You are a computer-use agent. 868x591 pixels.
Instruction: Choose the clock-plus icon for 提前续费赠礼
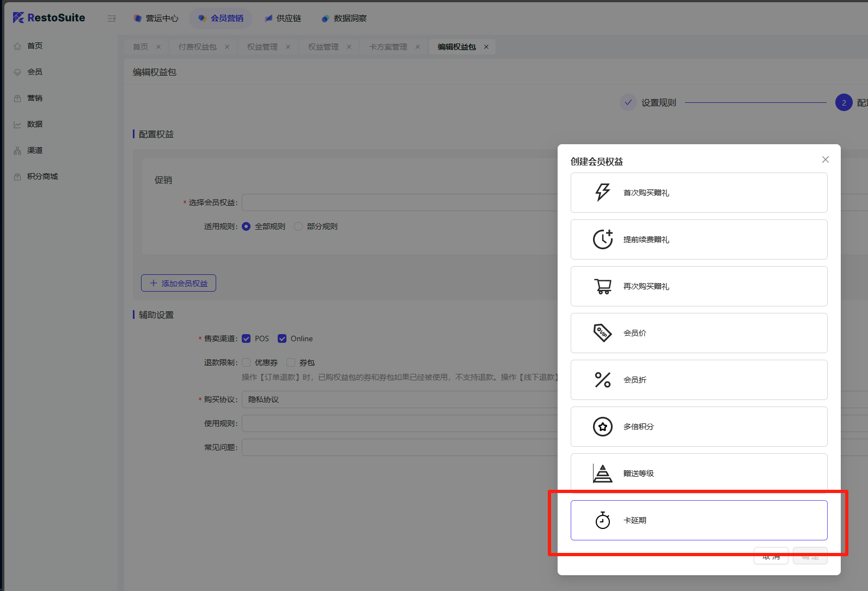(603, 239)
